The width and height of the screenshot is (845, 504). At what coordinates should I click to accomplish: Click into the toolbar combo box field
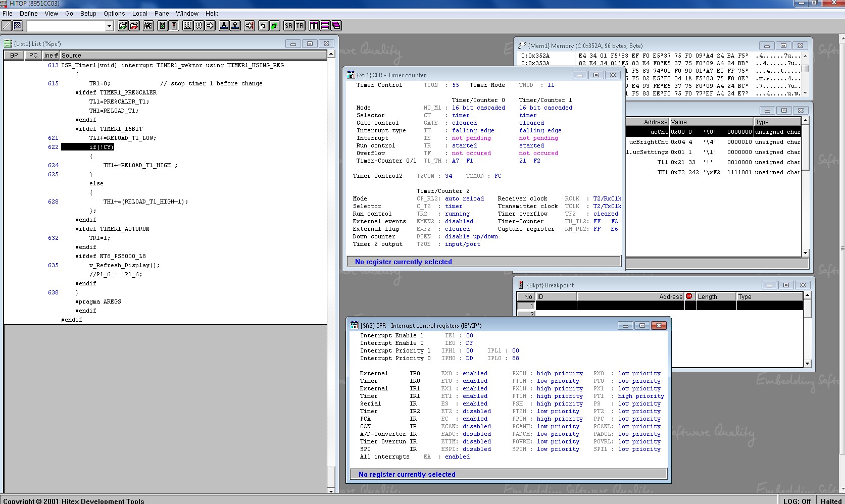[66, 26]
